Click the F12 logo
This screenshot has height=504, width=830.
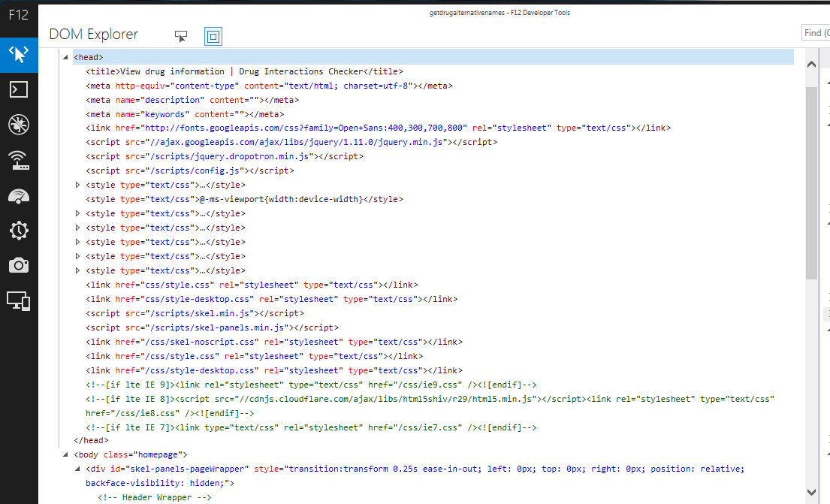19,15
